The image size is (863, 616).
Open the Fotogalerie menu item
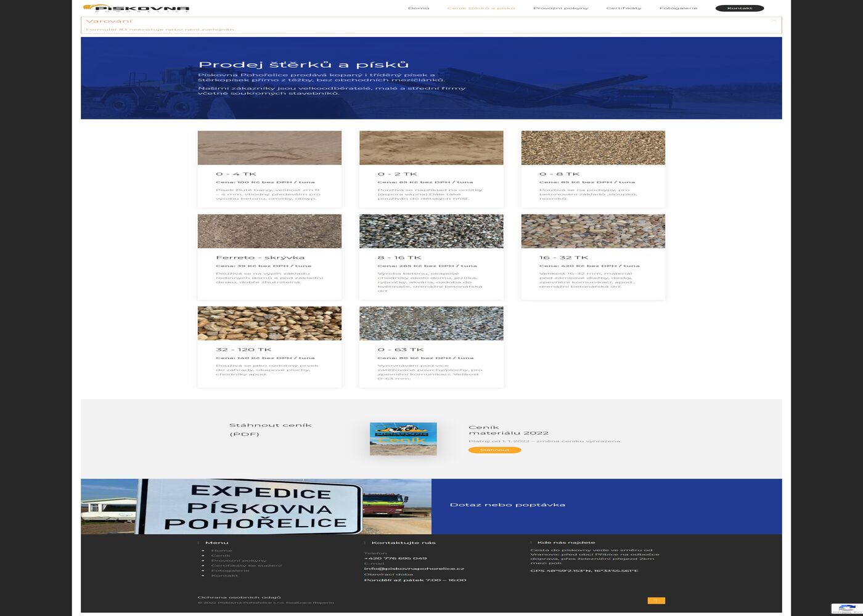click(678, 8)
